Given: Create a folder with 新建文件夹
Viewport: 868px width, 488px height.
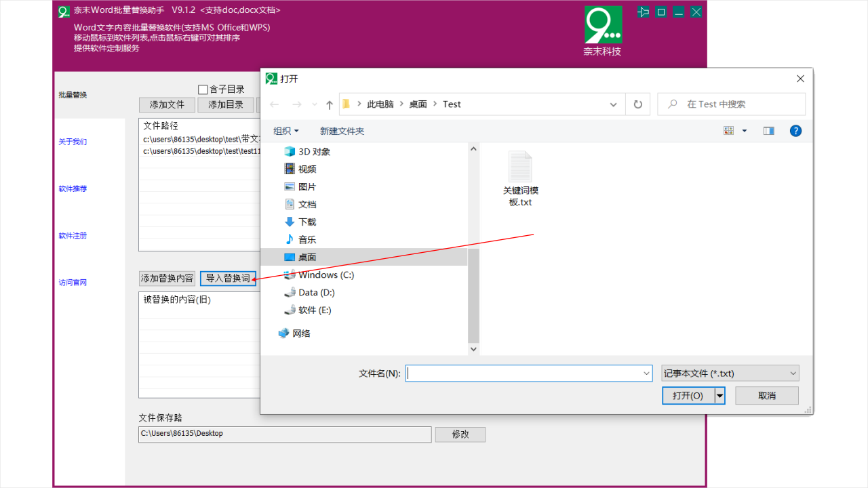Looking at the screenshot, I should tap(342, 130).
